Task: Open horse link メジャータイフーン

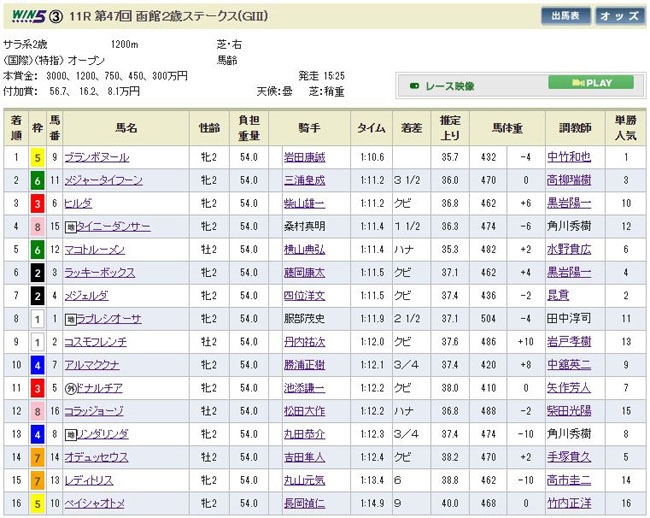Action: (106, 181)
